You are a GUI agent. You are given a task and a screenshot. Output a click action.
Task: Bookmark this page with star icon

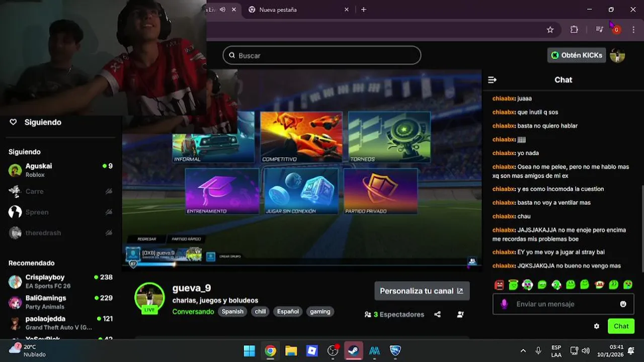[550, 30]
